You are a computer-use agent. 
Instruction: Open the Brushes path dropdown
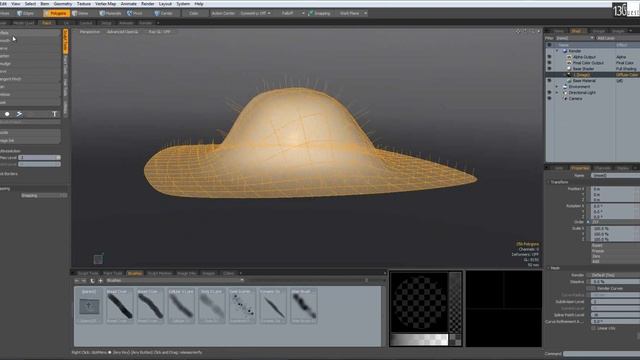coord(175,280)
